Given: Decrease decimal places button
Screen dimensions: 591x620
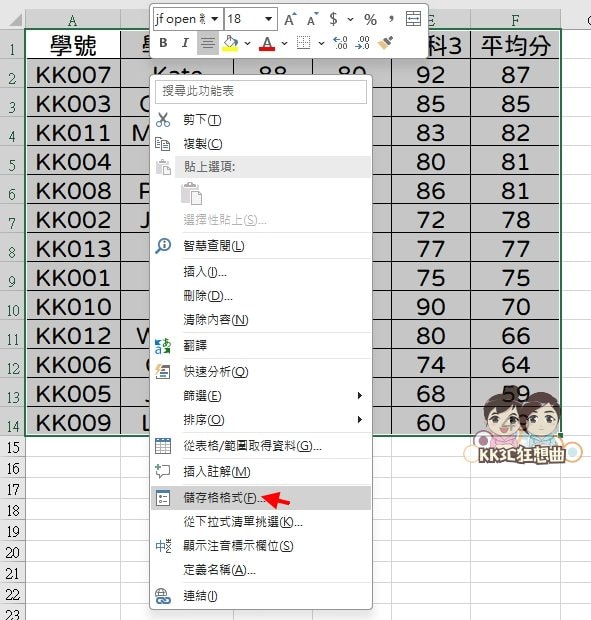Looking at the screenshot, I should (x=363, y=43).
